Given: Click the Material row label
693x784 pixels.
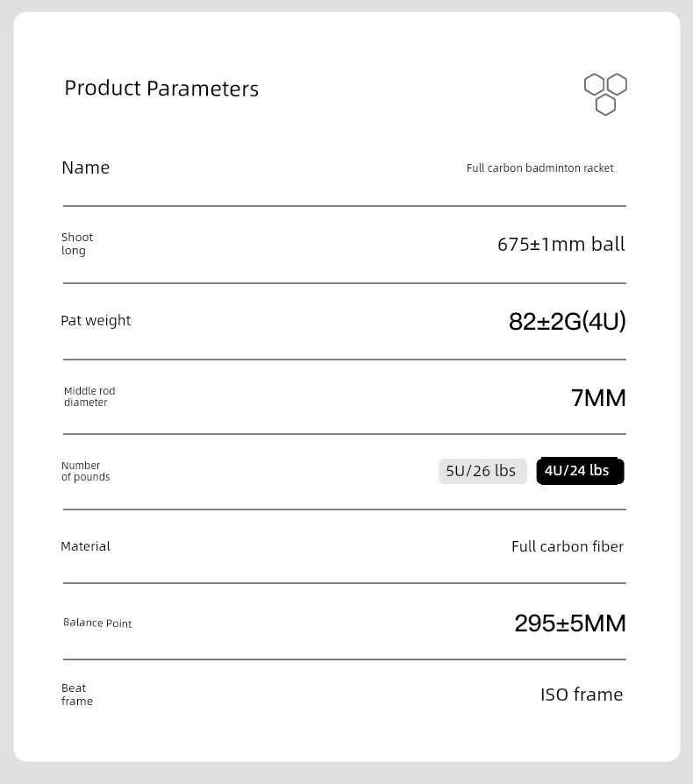Looking at the screenshot, I should click(x=85, y=546).
